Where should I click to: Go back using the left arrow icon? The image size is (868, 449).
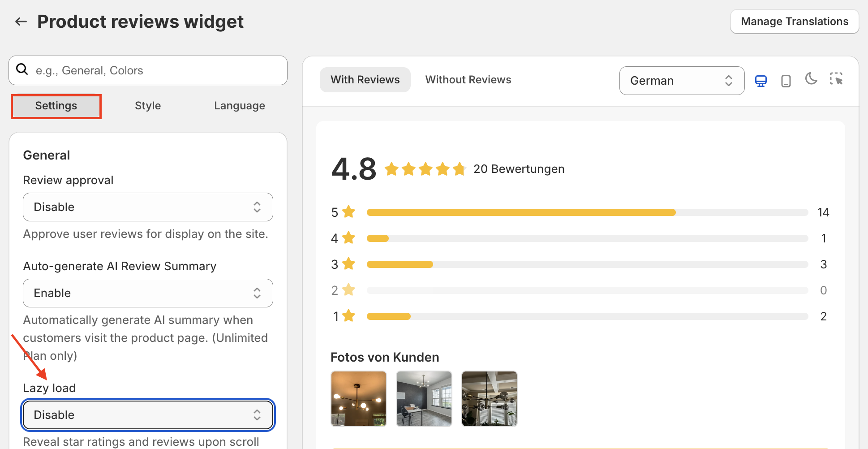21,22
